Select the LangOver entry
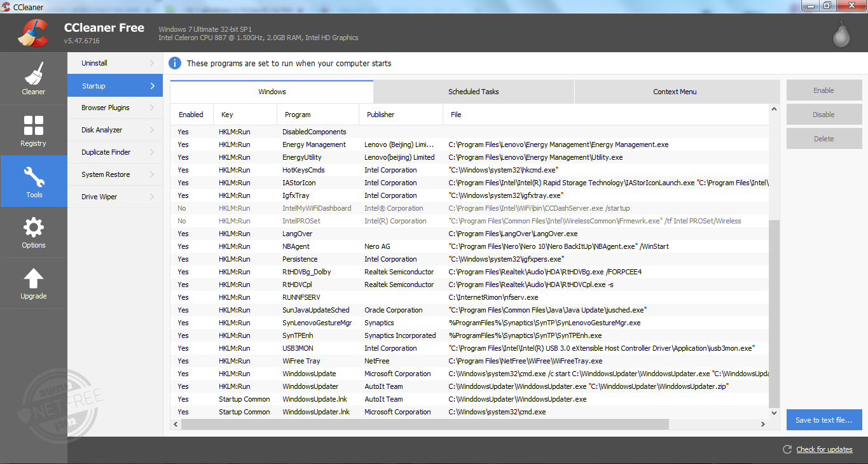 point(470,234)
